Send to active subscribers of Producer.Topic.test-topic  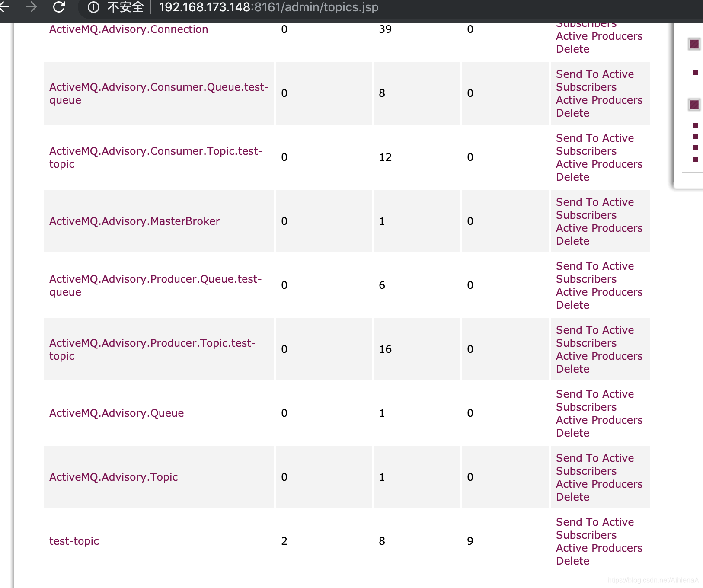[595, 336]
